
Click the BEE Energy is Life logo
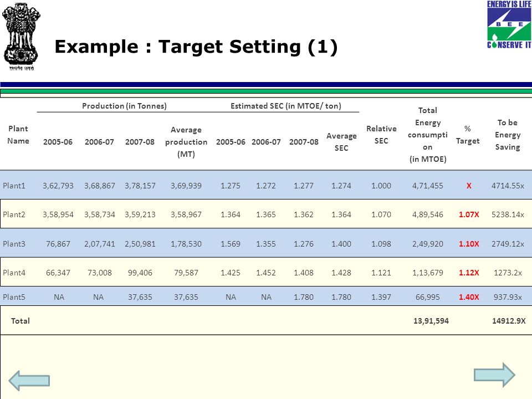pos(509,24)
